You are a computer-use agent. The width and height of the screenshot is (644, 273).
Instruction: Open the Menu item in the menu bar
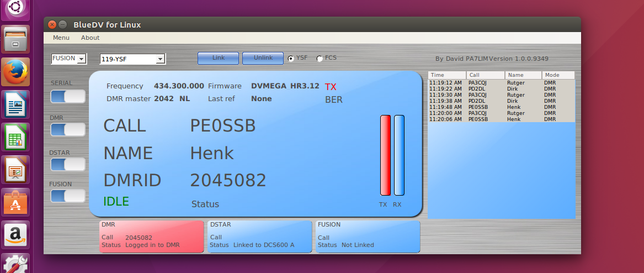[x=61, y=38]
